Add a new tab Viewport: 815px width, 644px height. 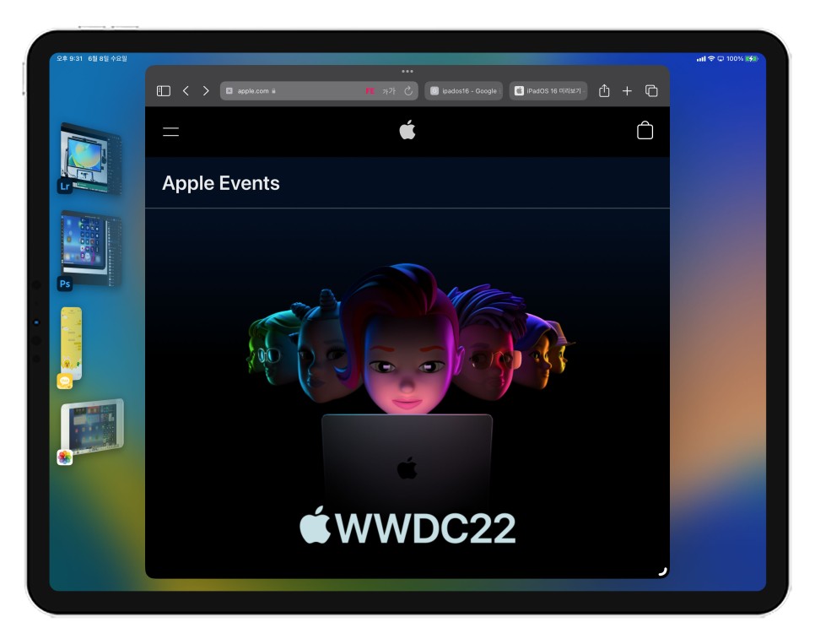point(628,91)
